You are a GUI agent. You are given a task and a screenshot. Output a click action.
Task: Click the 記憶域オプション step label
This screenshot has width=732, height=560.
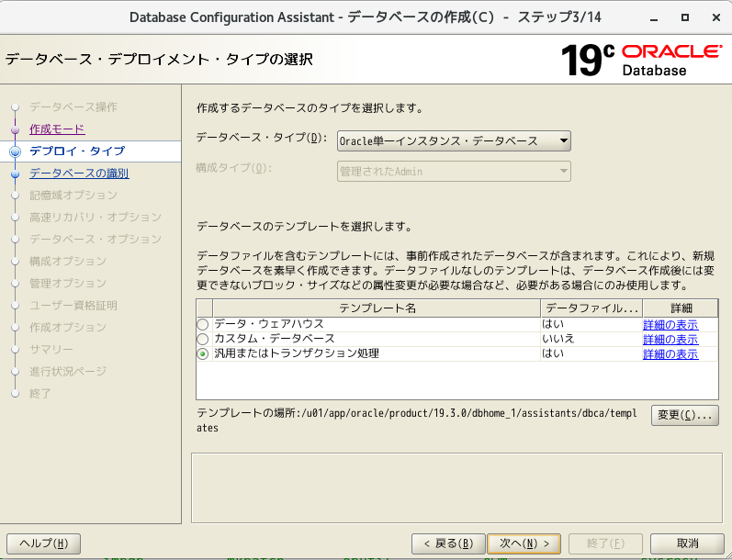point(73,195)
